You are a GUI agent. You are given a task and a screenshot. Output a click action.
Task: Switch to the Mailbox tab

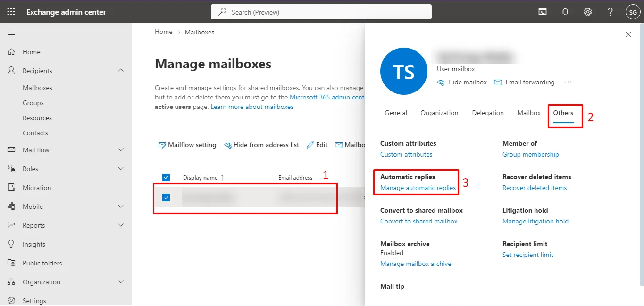pos(529,113)
